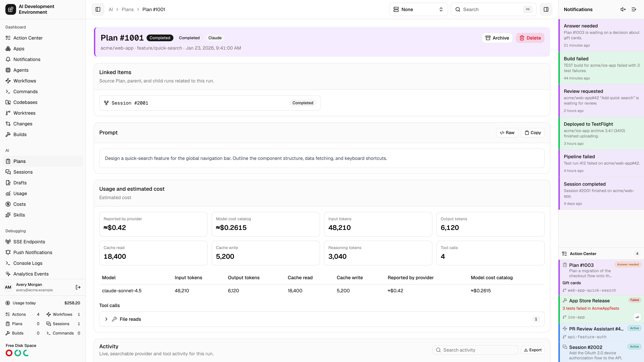The height and width of the screenshot is (362, 644).
Task: Export the activity log
Action: (533, 350)
